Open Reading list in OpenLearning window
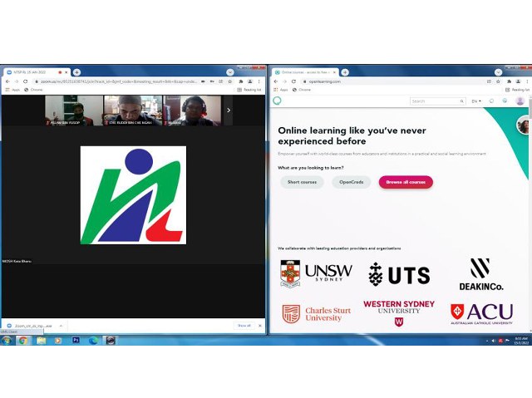532x398 pixels. point(517,90)
